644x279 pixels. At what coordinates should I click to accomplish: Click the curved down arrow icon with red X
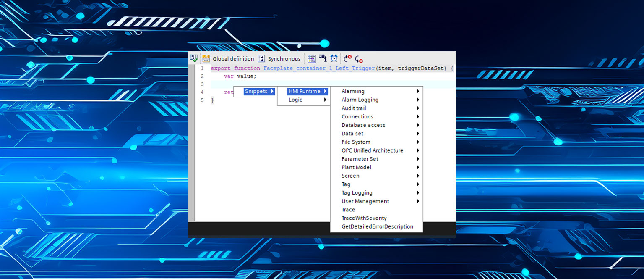point(359,59)
